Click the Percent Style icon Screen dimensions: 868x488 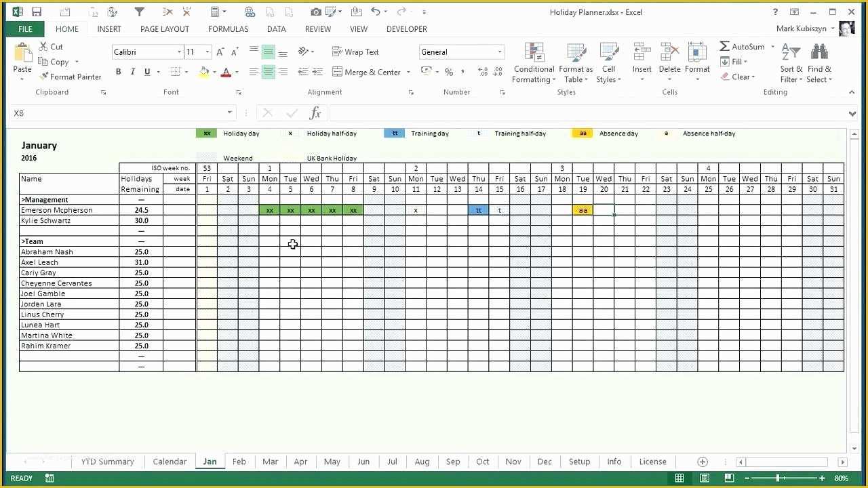tap(449, 72)
